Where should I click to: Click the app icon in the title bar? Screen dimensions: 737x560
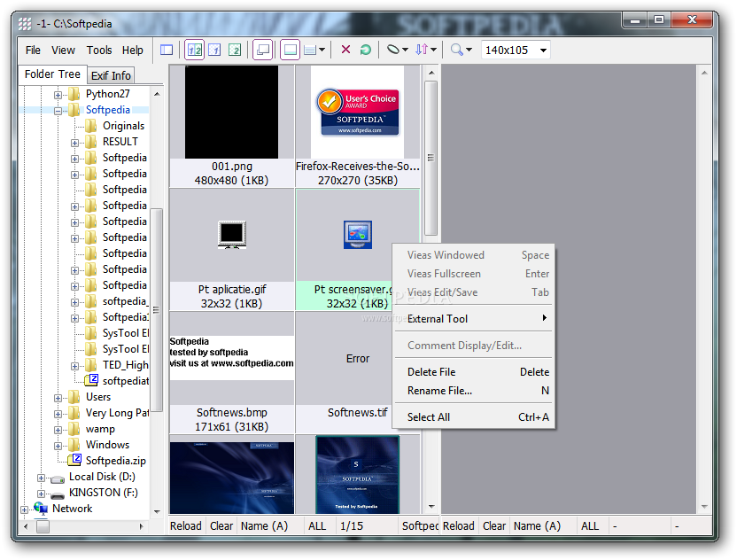point(25,24)
